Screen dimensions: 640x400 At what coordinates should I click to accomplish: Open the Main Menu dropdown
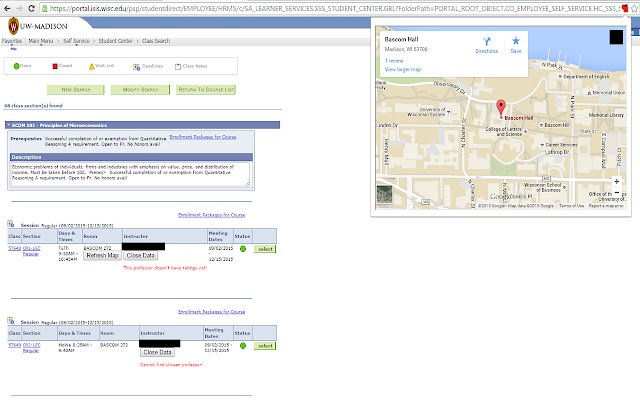pyautogui.click(x=41, y=41)
